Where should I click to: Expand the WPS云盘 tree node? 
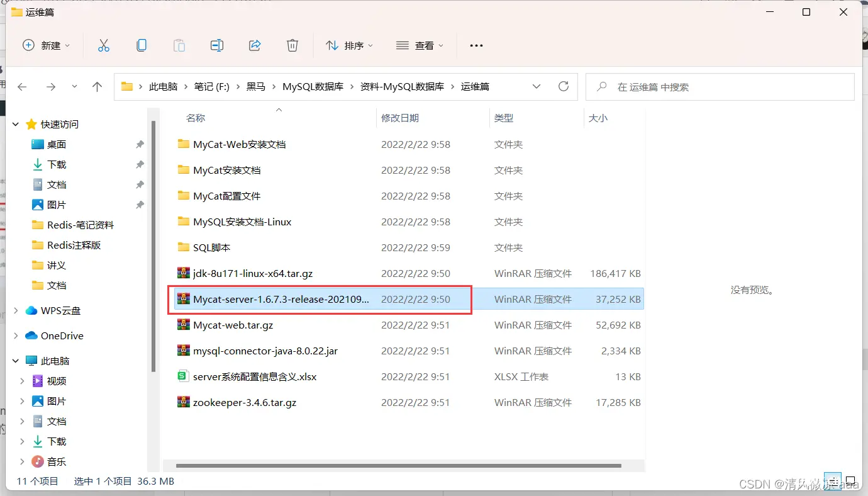tap(16, 310)
